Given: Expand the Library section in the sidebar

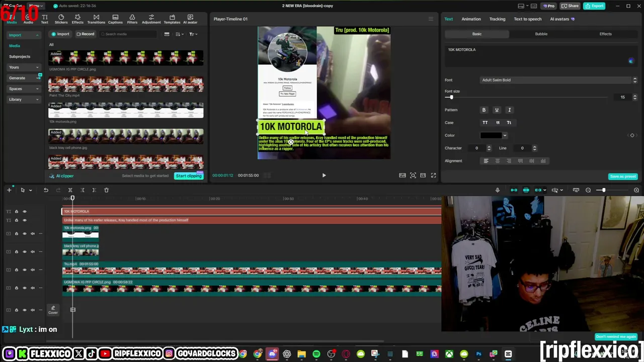Looking at the screenshot, I should click(x=37, y=100).
